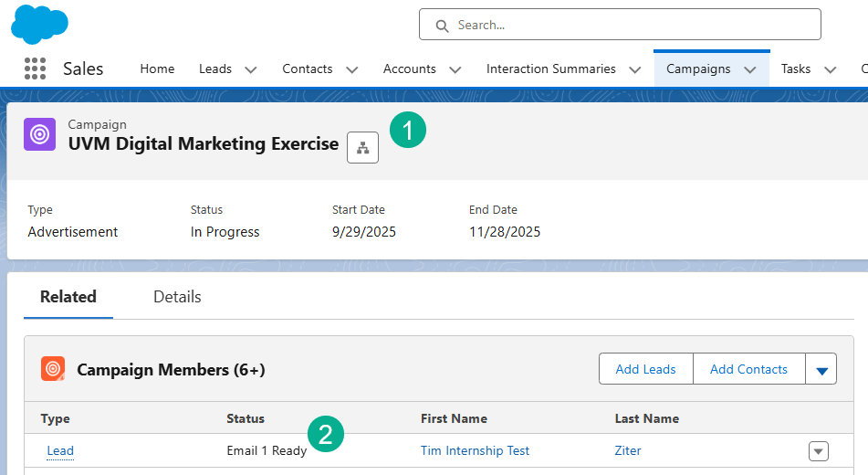Click the search magnifier icon
This screenshot has height=475, width=868.
[x=442, y=26]
